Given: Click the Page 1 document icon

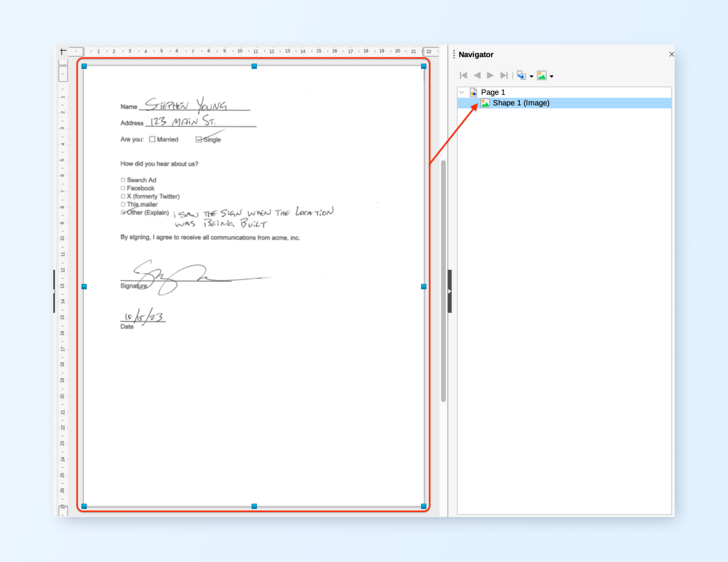Looking at the screenshot, I should coord(473,92).
